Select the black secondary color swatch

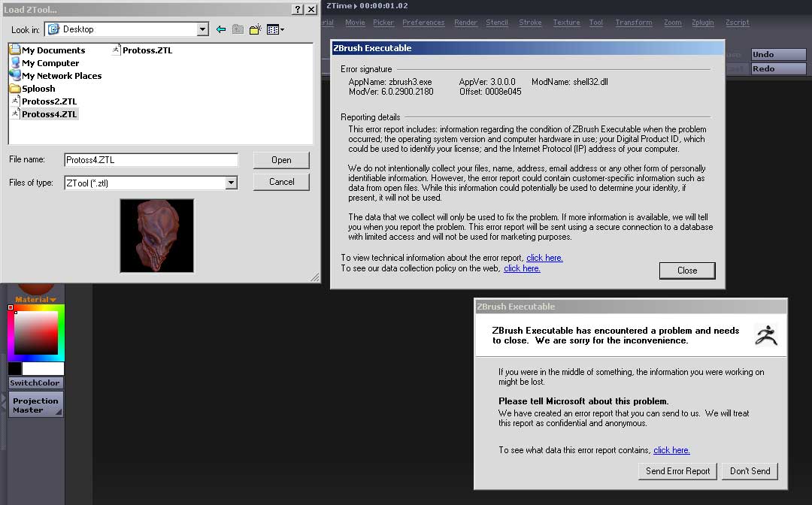coord(14,368)
